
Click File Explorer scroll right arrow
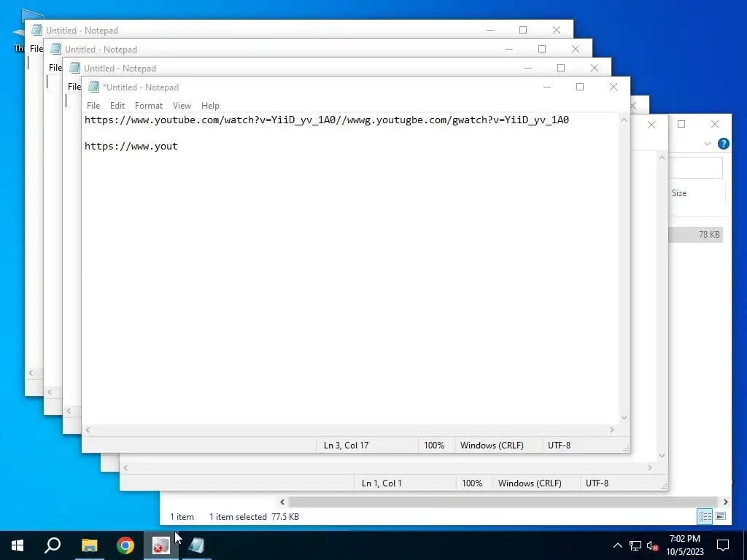pyautogui.click(x=725, y=502)
